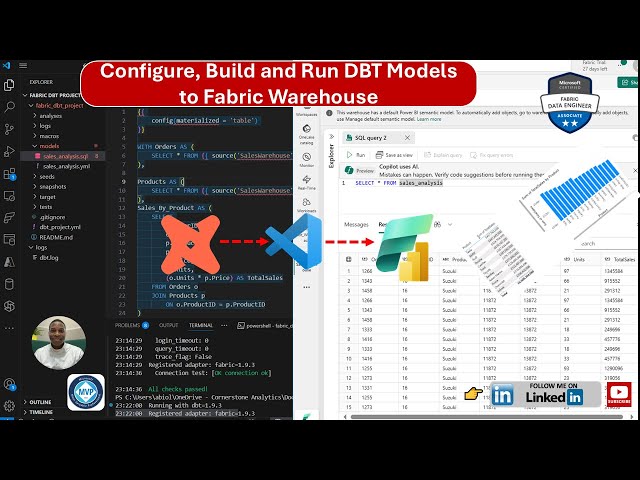640x480 pixels.
Task: Close the SQL query 2 tab
Action: point(407,138)
